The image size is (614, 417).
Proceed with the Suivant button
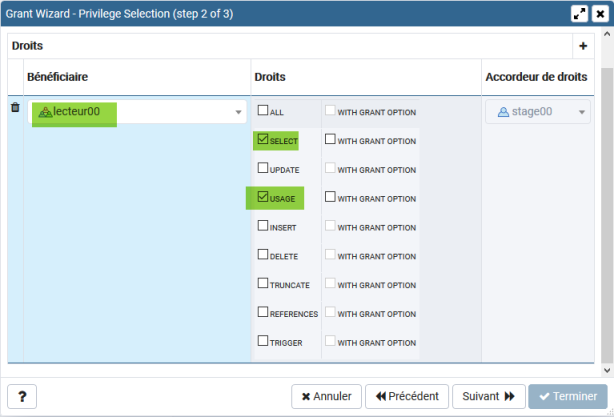(x=488, y=396)
